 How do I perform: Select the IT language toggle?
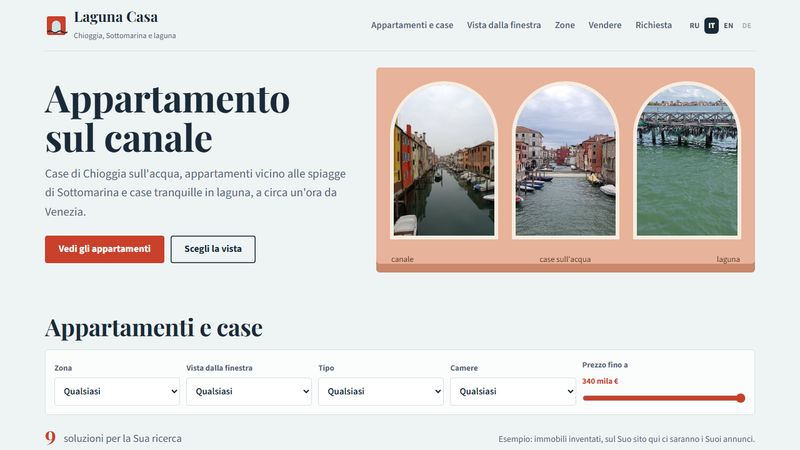[711, 26]
